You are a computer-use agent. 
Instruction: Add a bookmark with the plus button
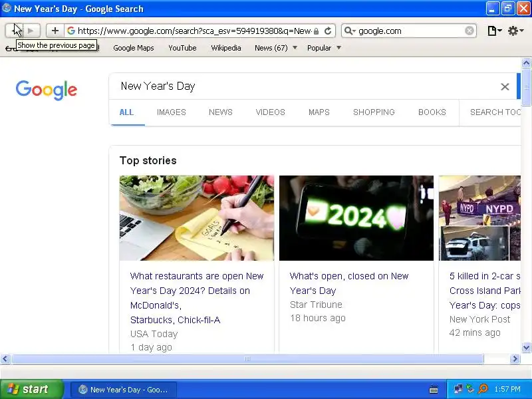tap(55, 31)
